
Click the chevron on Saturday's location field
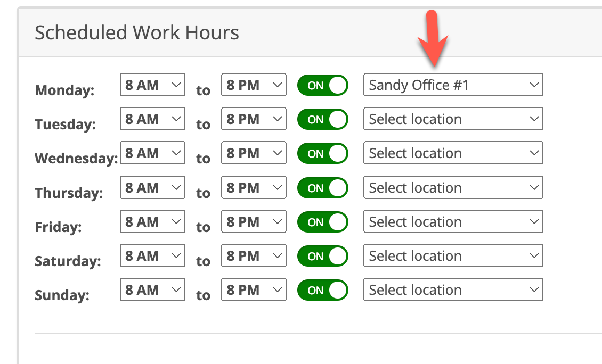[x=535, y=255]
